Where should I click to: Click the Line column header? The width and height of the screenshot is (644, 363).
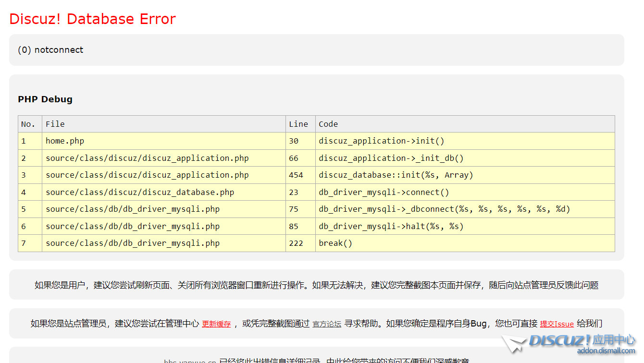298,124
